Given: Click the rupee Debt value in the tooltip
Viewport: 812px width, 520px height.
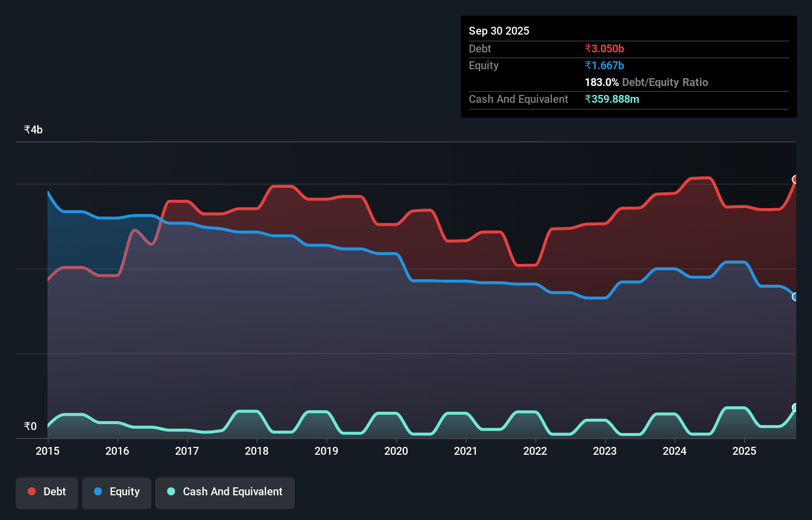Looking at the screenshot, I should 604,48.
